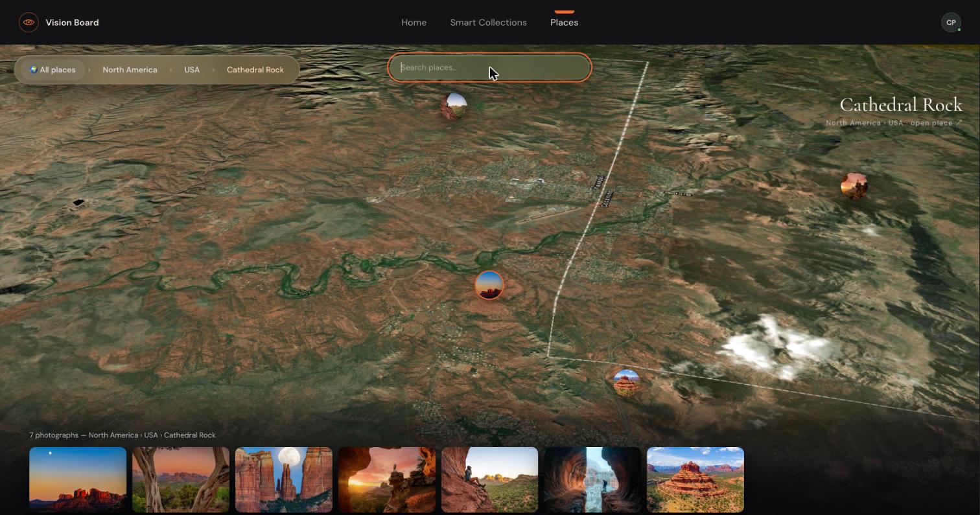980x515 pixels.
Task: Click the Vision Board eye logo
Action: click(29, 22)
